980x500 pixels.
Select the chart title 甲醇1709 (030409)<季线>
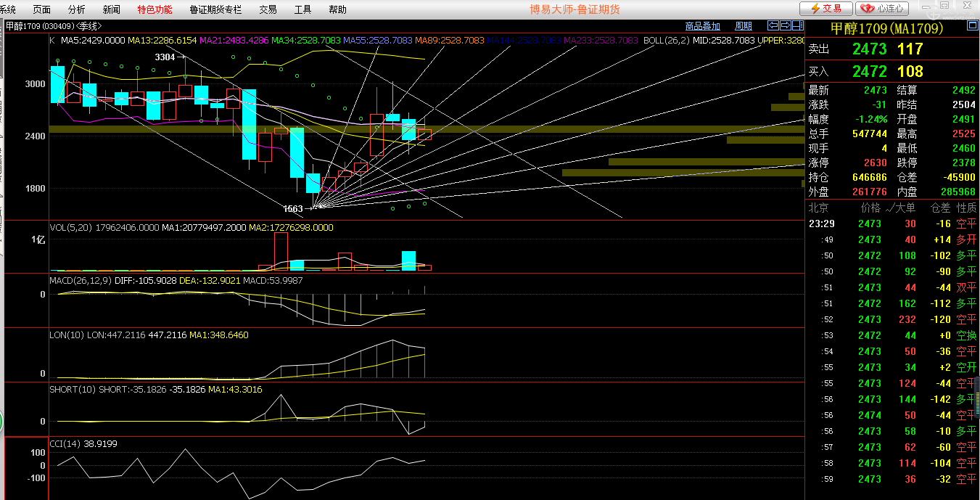click(x=52, y=26)
